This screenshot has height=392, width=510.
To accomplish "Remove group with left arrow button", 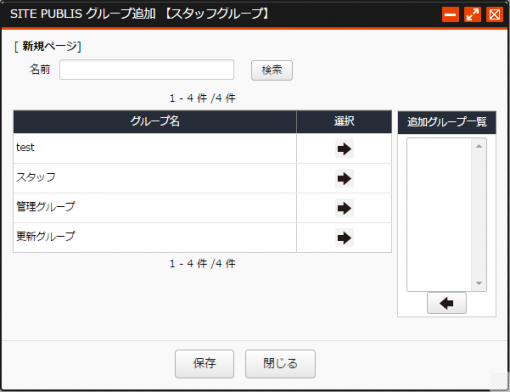I will pos(447,303).
